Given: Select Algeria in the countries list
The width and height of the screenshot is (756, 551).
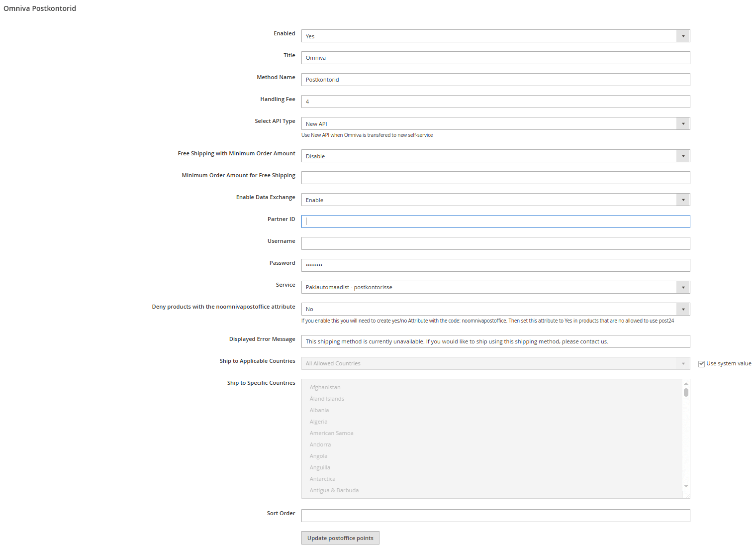Looking at the screenshot, I should click(492, 422).
